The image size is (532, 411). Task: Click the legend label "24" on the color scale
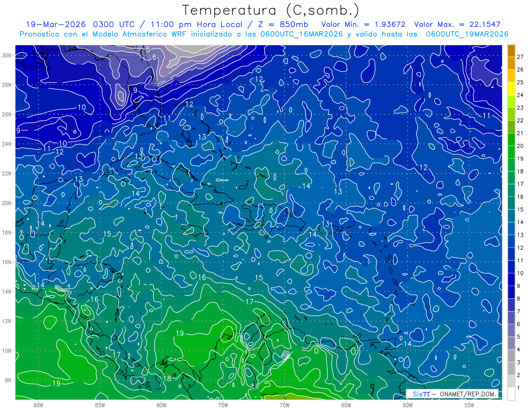coord(520,95)
